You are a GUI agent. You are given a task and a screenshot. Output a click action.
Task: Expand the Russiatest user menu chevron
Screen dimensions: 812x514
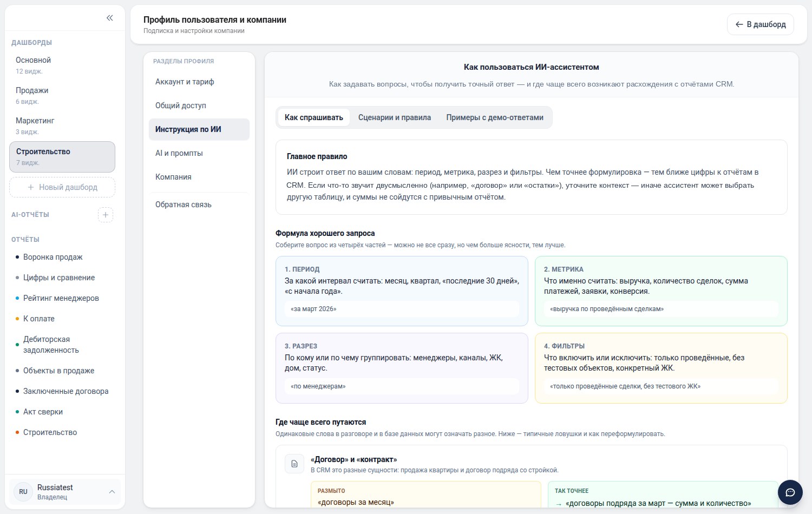(x=112, y=492)
